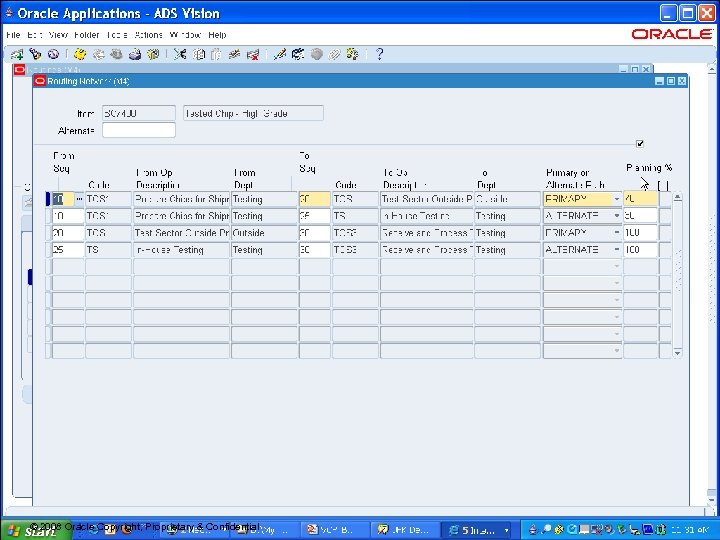Click From Seq cell in fourth row showing 25
720x540 pixels.
(68, 250)
